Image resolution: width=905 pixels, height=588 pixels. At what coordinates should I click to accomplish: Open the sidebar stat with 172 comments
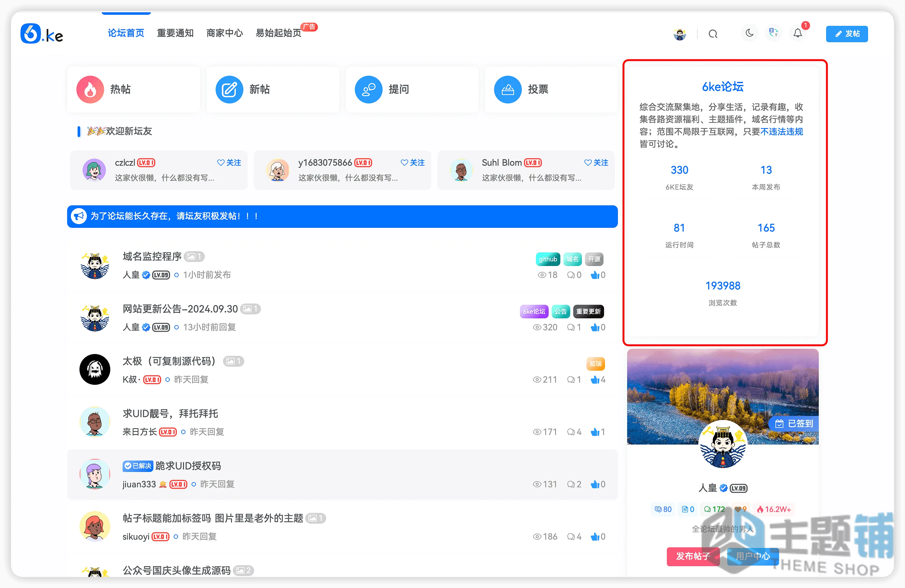[x=714, y=509]
